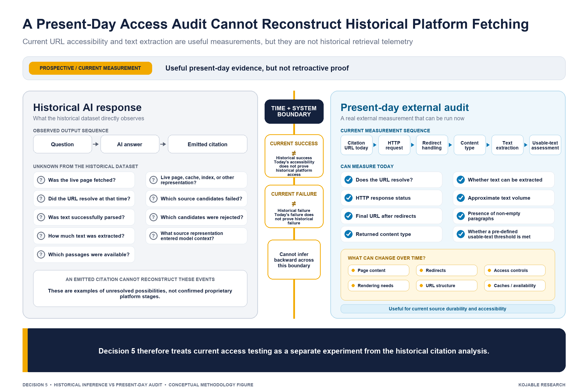Click 'What can change over time?' heading
This screenshot has width=588, height=392.
point(387,258)
